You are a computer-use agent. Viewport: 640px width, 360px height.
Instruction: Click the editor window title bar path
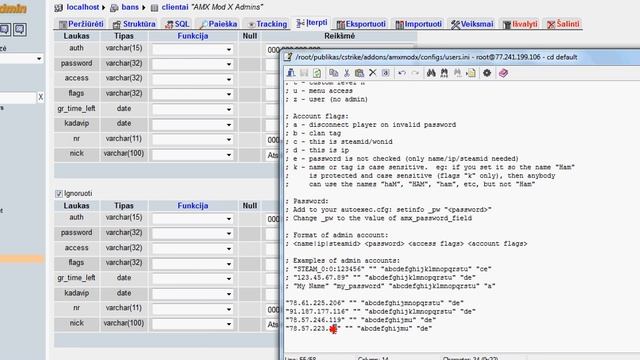pyautogui.click(x=436, y=57)
